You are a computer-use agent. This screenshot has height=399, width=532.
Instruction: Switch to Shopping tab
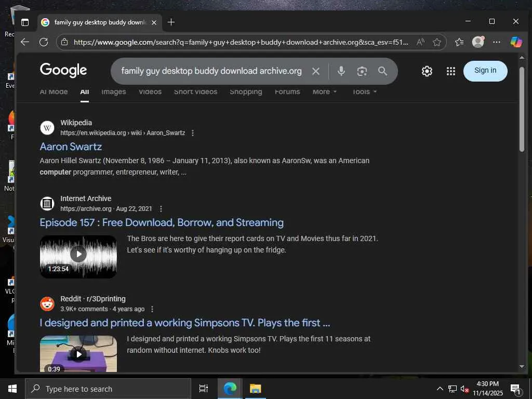[x=246, y=91]
